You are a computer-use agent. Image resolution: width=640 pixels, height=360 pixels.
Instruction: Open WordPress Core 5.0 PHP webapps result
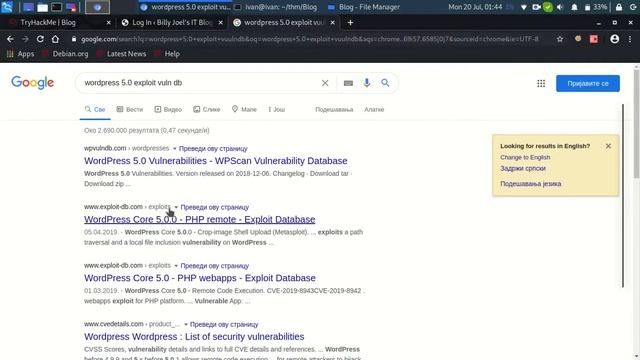point(200,278)
